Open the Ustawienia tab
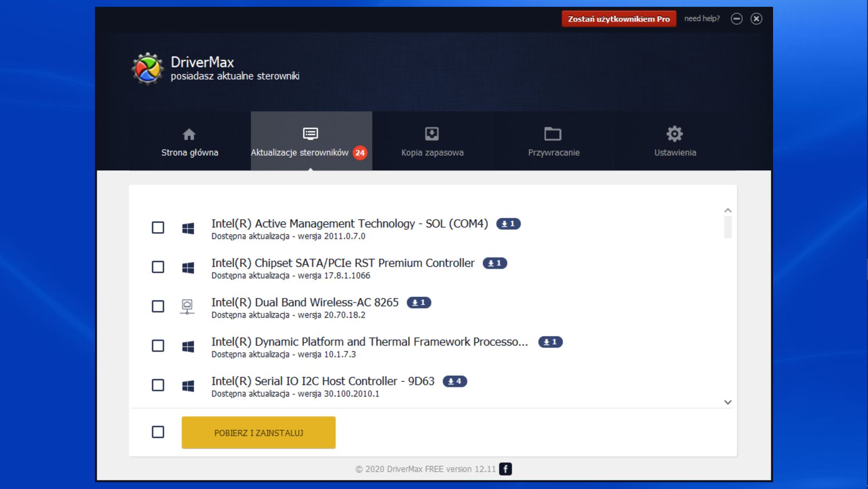 click(675, 141)
